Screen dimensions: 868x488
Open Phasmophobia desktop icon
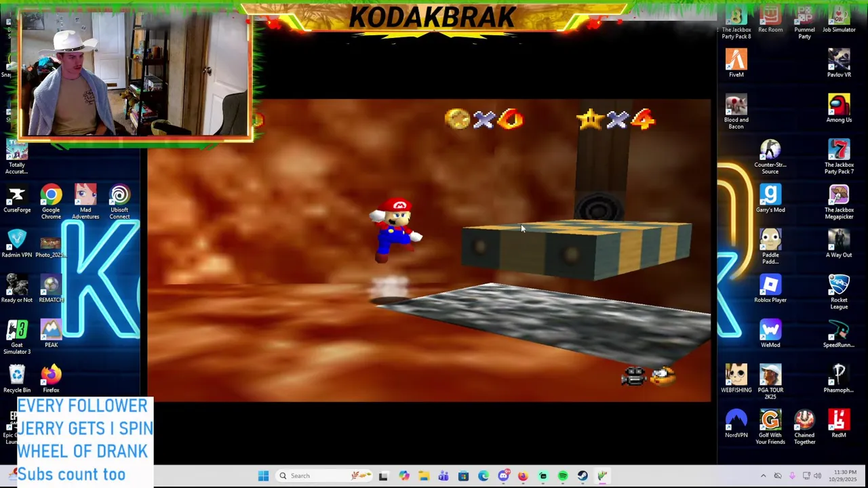point(839,379)
